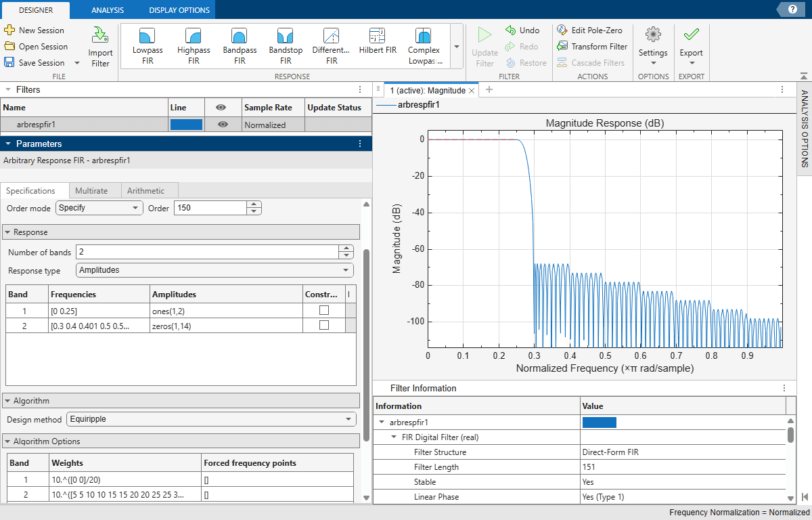Screen dimensions: 812x520
Task: Click band 1 weights cell
Action: click(126, 480)
